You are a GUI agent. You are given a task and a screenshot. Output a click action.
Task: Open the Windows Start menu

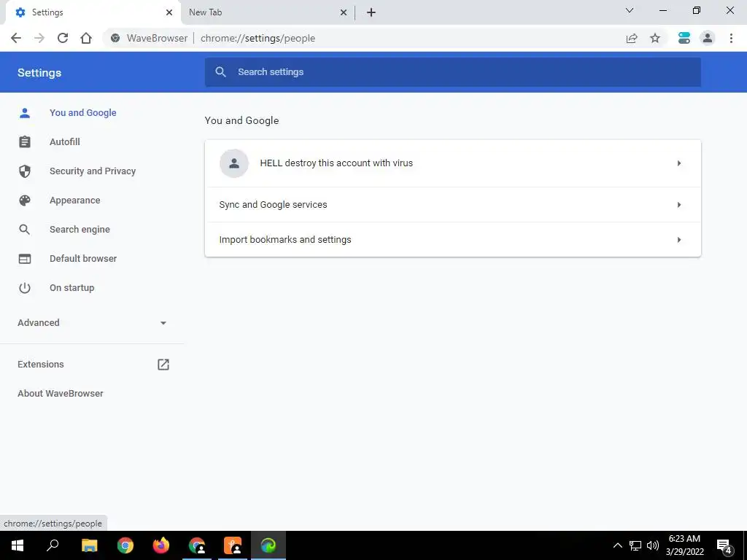pos(18,545)
